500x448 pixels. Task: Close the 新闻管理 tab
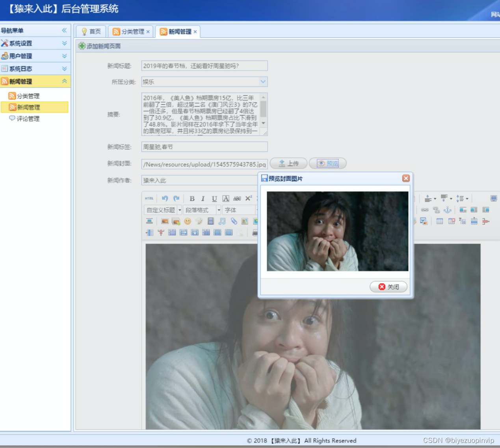[x=195, y=32]
